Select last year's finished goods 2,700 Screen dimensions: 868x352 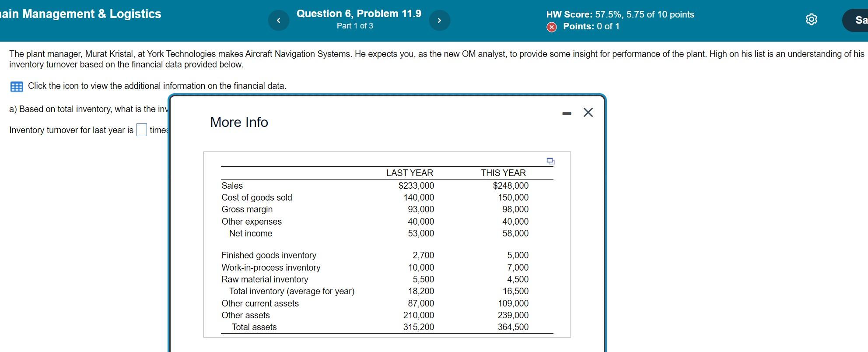pyautogui.click(x=423, y=255)
